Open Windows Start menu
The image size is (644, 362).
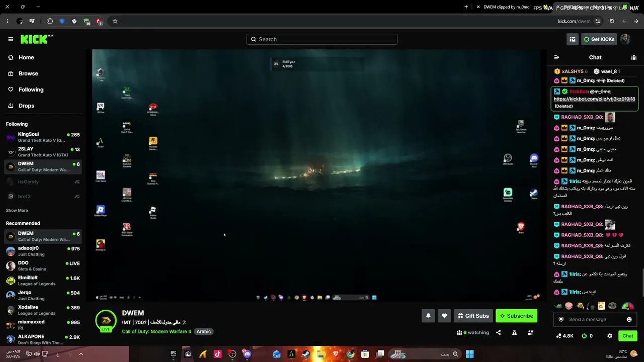[469, 354]
